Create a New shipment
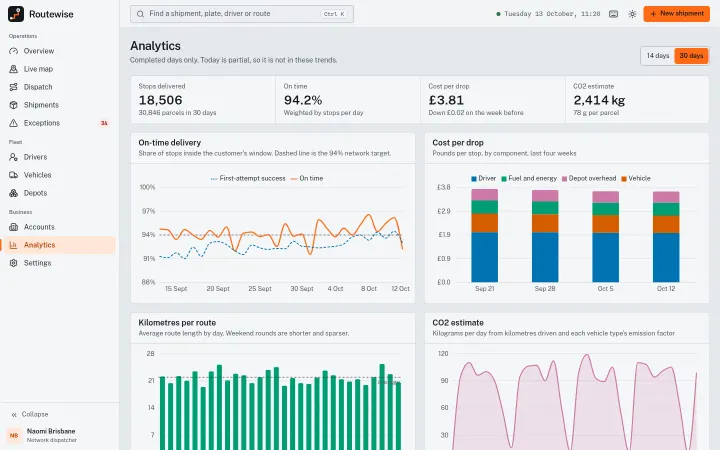 676,14
